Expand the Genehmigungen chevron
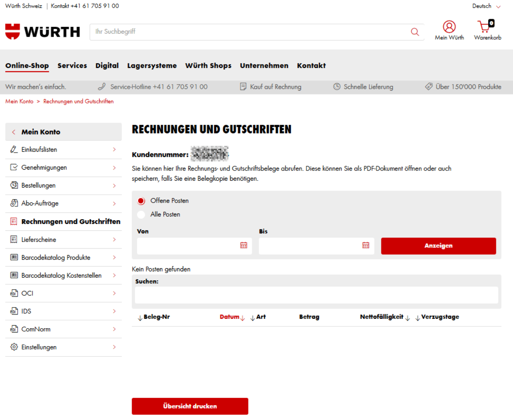 coord(114,167)
